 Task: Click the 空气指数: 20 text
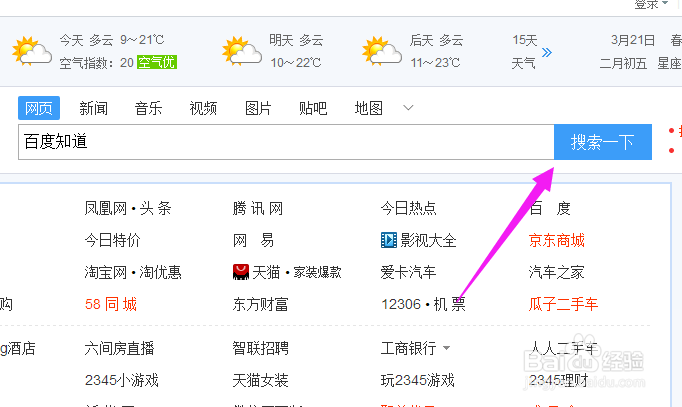coord(97,63)
